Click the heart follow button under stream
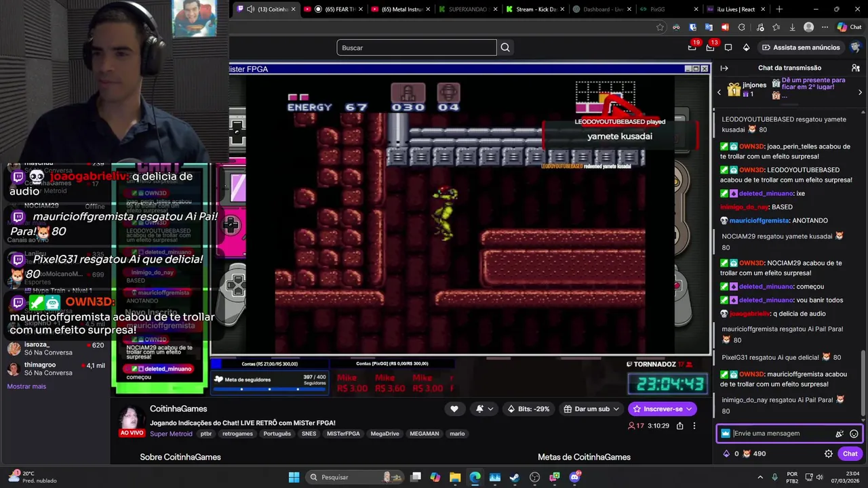Image resolution: width=868 pixels, height=488 pixels. coord(454,409)
